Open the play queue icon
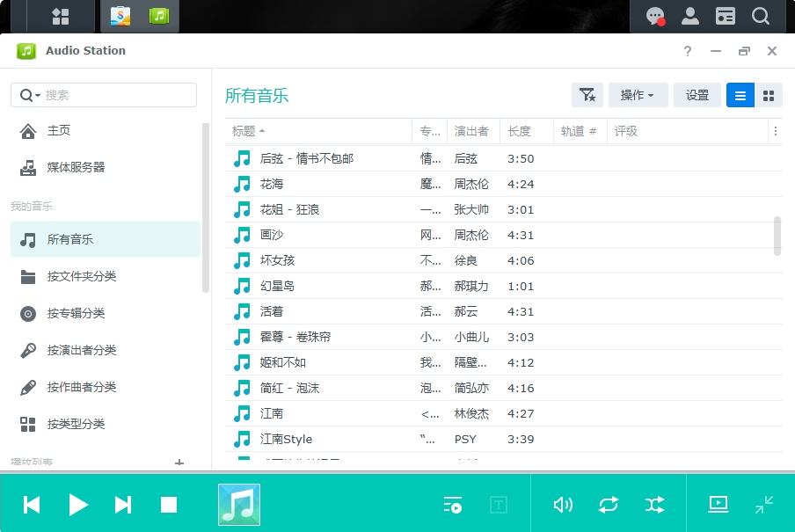Image resolution: width=795 pixels, height=532 pixels. tap(453, 505)
